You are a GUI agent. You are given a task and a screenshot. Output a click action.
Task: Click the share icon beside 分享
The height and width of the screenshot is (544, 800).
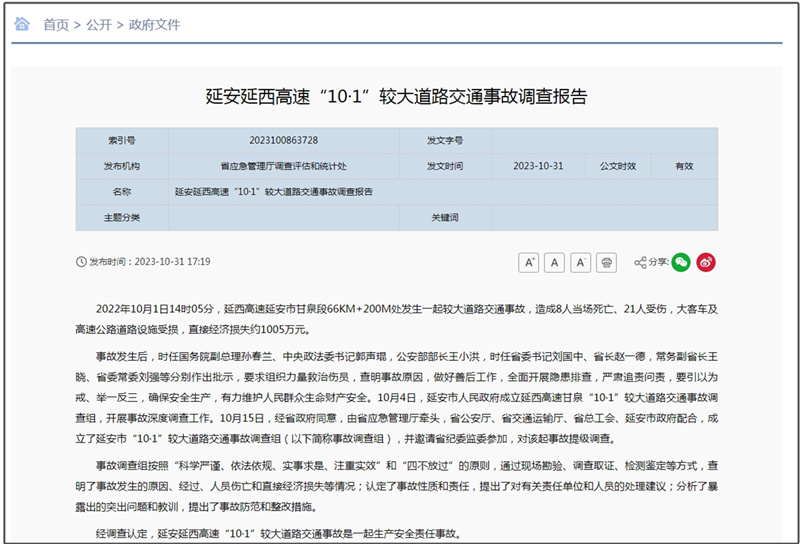(x=640, y=262)
